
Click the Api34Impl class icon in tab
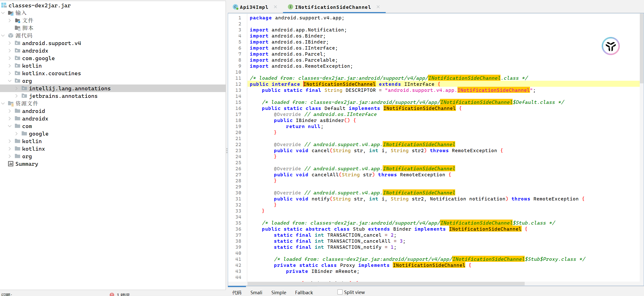click(x=235, y=7)
